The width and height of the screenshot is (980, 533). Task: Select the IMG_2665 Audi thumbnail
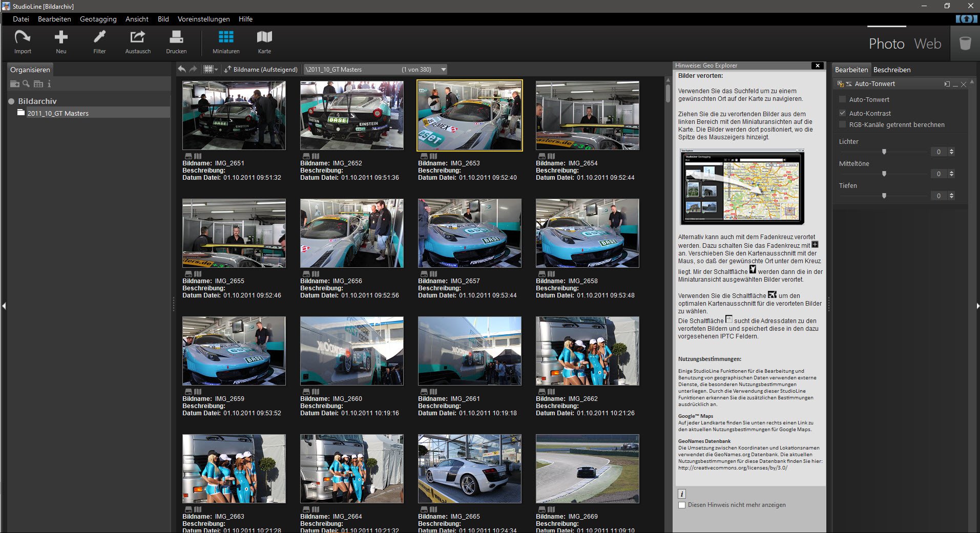click(x=469, y=468)
